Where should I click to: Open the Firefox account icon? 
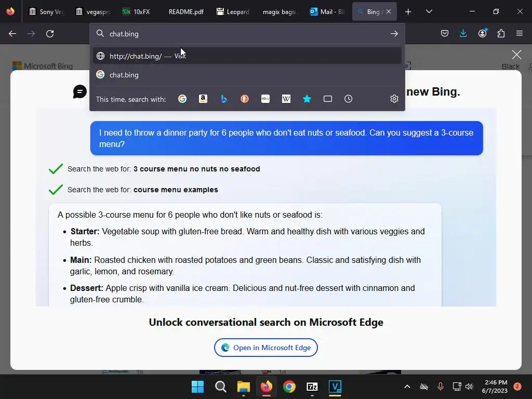482,33
